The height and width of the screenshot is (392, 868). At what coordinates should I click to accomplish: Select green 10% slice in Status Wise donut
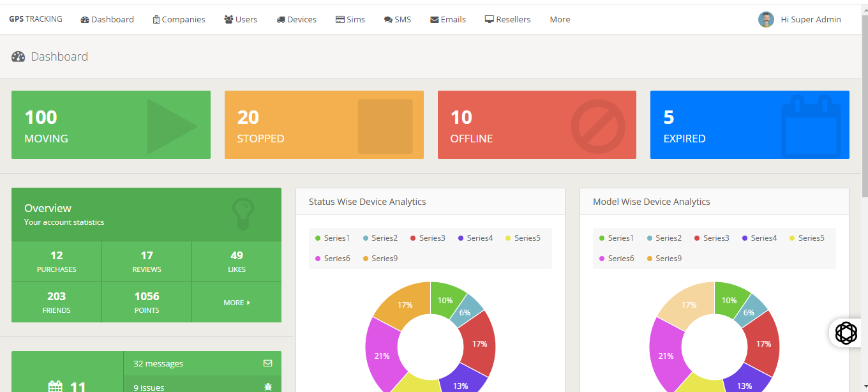(x=447, y=299)
